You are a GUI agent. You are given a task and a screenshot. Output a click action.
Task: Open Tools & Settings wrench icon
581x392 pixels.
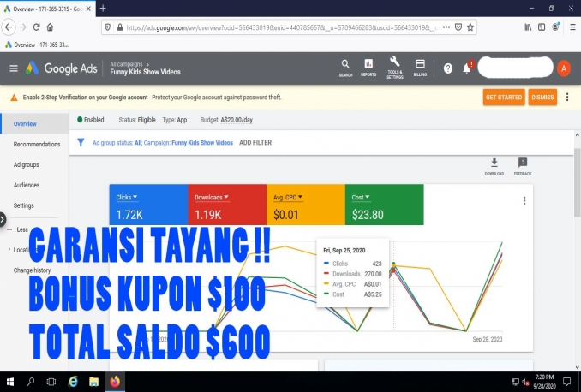(x=395, y=65)
